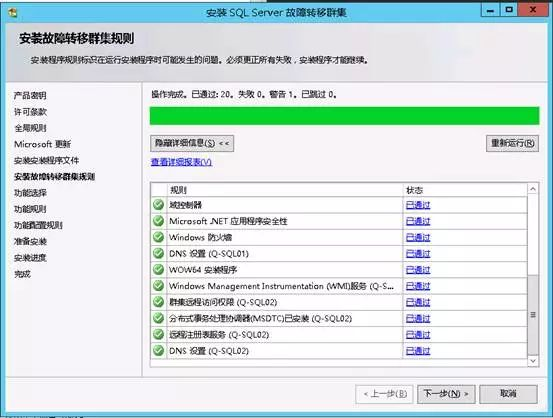This screenshot has width=553, height=418.
Task: Click the rules list scrollbar thumb
Action: pyautogui.click(x=533, y=315)
